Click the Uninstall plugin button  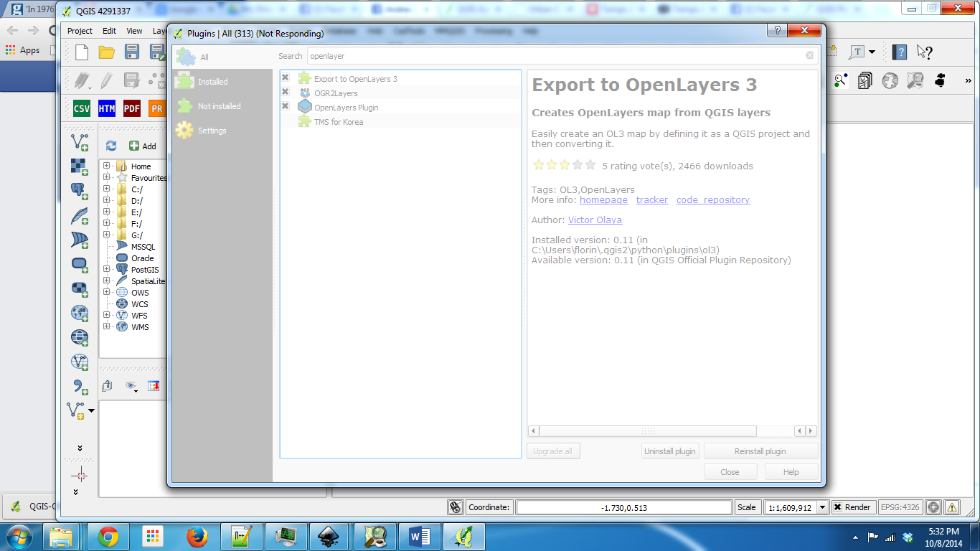[670, 451]
